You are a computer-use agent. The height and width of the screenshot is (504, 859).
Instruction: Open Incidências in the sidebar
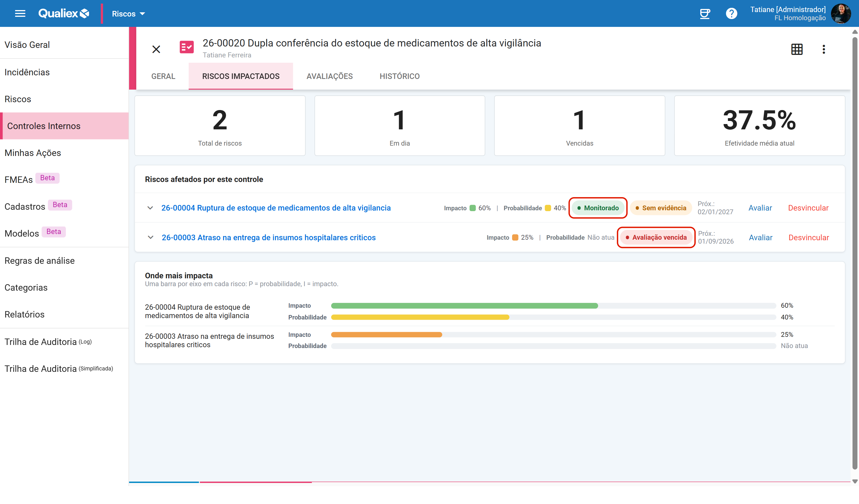(64, 72)
